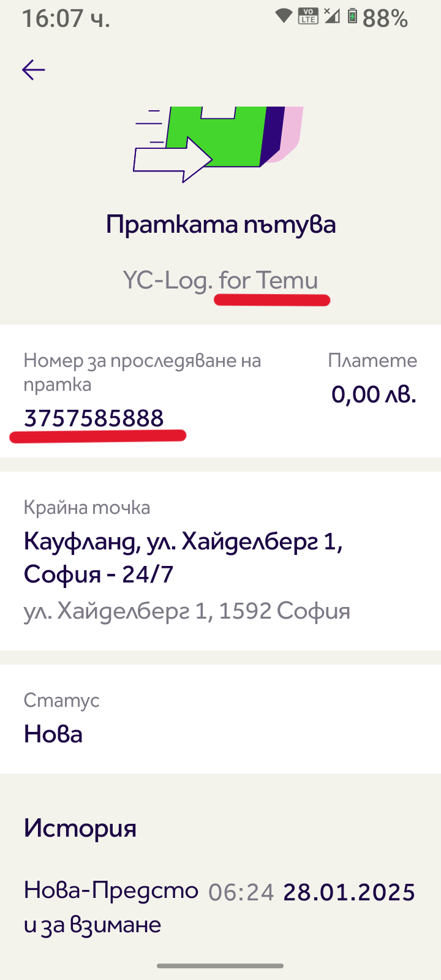Viewport: 441px width, 980px height.
Task: Tap the 28.01.2025 history date
Action: click(349, 892)
